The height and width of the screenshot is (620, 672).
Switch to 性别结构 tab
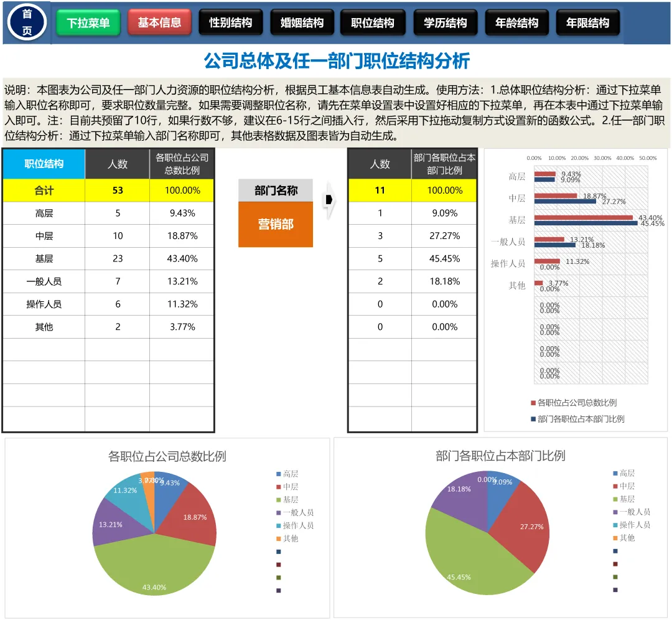pos(231,22)
